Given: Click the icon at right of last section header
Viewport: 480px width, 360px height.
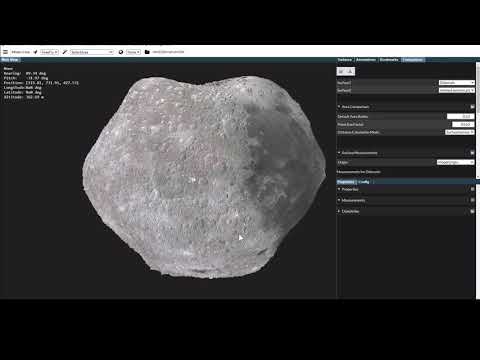Looking at the screenshot, I should (x=472, y=211).
